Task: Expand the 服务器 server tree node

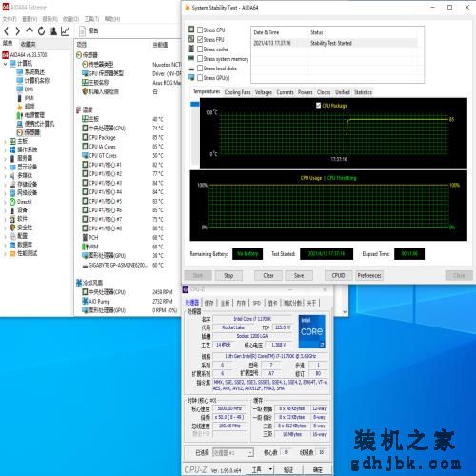Action: 5,158
